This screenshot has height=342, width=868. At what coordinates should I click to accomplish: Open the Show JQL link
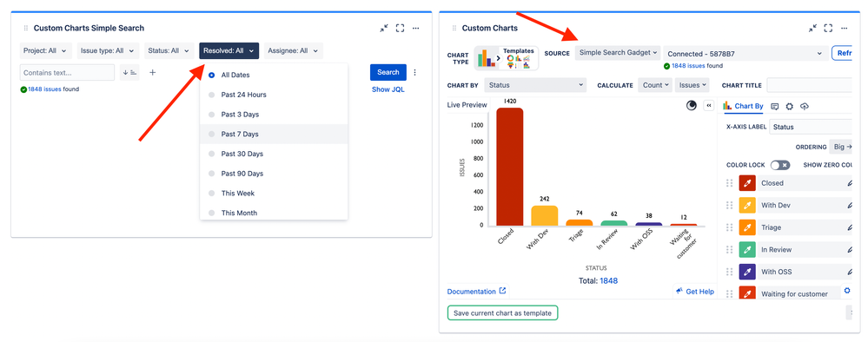click(388, 89)
